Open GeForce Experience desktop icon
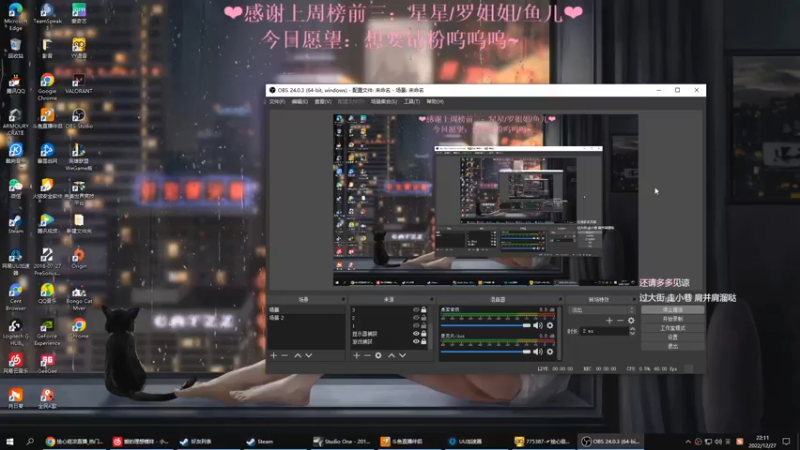The height and width of the screenshot is (450, 800). click(47, 332)
